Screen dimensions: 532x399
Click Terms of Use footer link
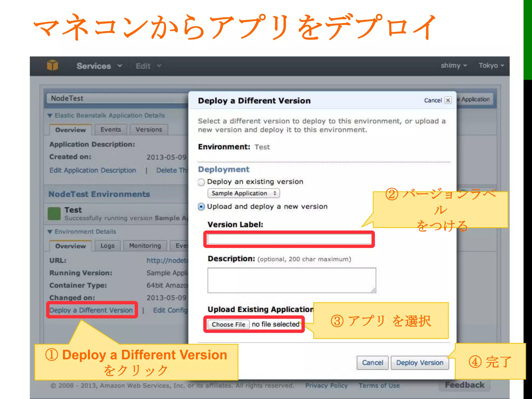[379, 385]
